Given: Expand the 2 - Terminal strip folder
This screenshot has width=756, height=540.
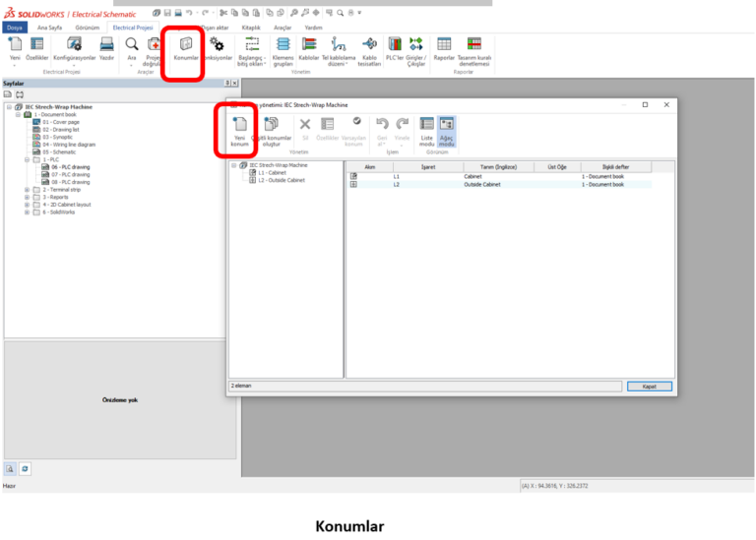Looking at the screenshot, I should pos(27,189).
